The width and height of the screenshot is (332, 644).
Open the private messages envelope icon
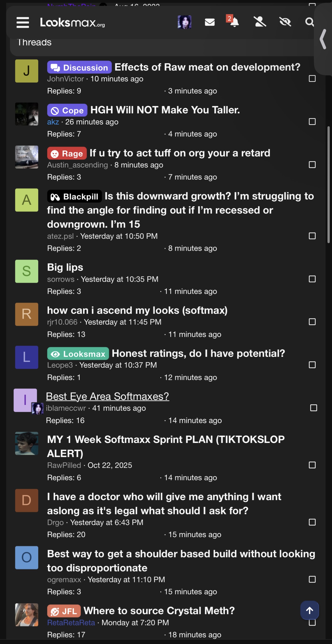pos(209,22)
